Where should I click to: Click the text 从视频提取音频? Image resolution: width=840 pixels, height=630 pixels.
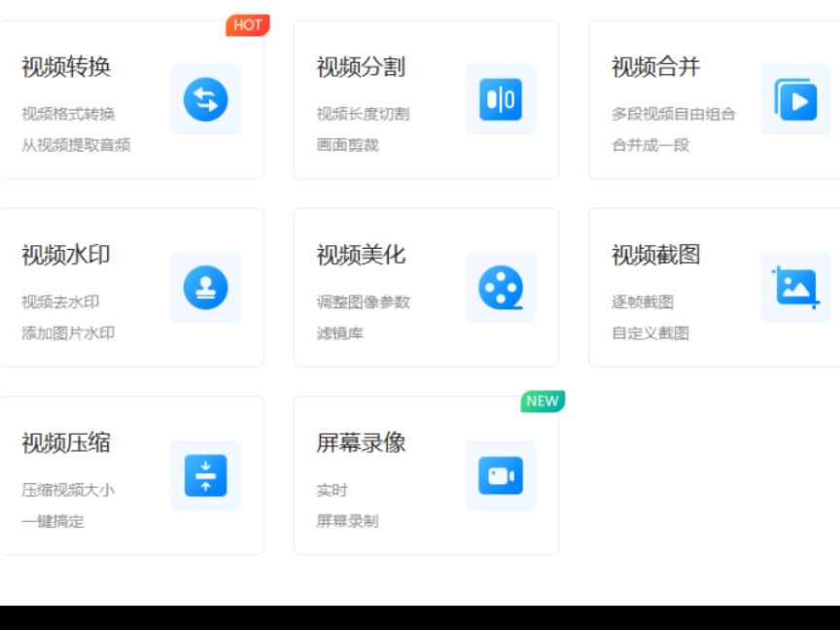coord(76,145)
